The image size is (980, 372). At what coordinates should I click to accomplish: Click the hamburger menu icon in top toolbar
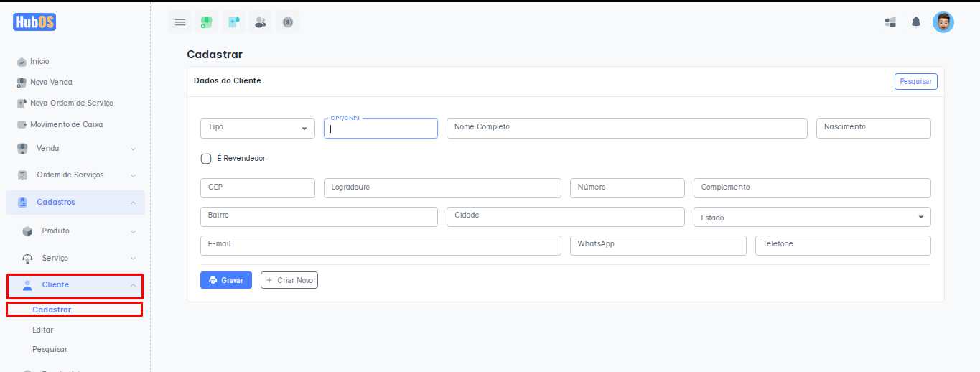click(x=180, y=22)
